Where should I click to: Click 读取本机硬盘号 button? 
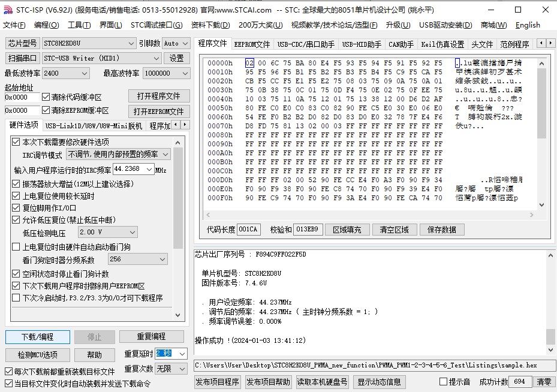(x=322, y=382)
